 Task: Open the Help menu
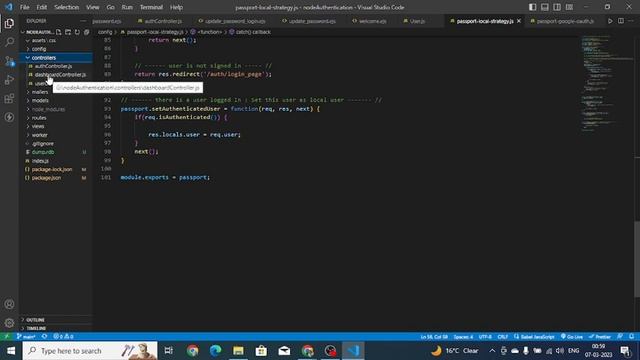[x=176, y=7]
